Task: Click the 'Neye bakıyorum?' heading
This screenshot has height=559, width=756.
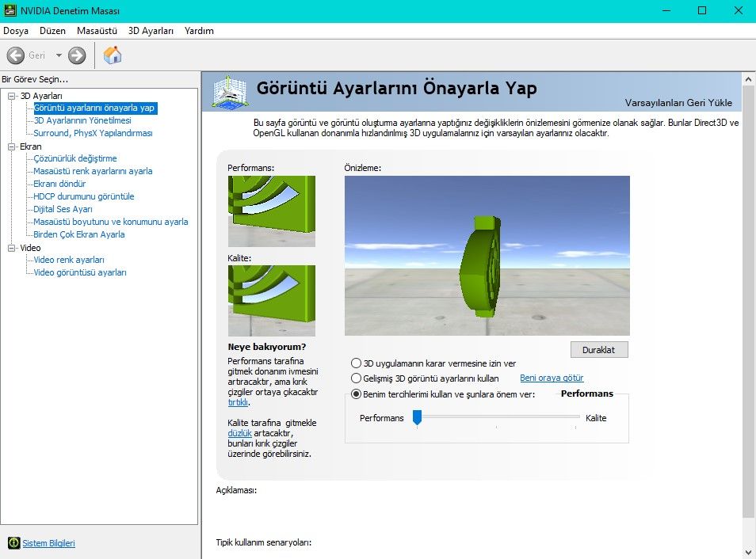Action: click(x=266, y=347)
